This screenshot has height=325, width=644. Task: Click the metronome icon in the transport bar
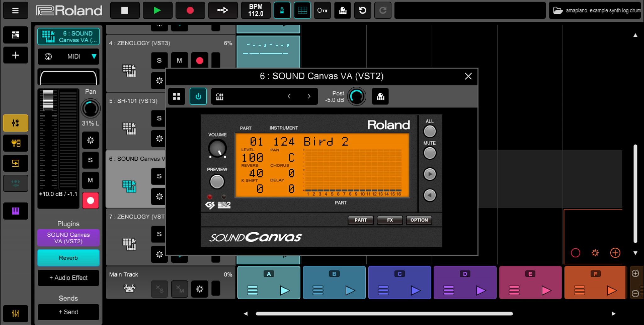coord(282,10)
